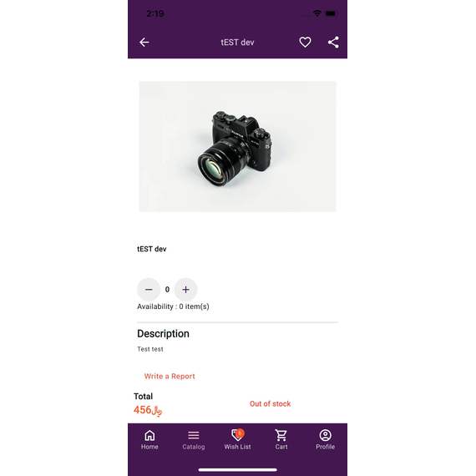Add product to favorites with heart icon

(x=305, y=43)
